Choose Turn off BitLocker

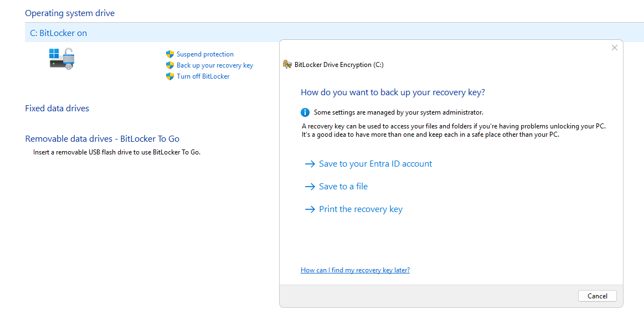(203, 76)
